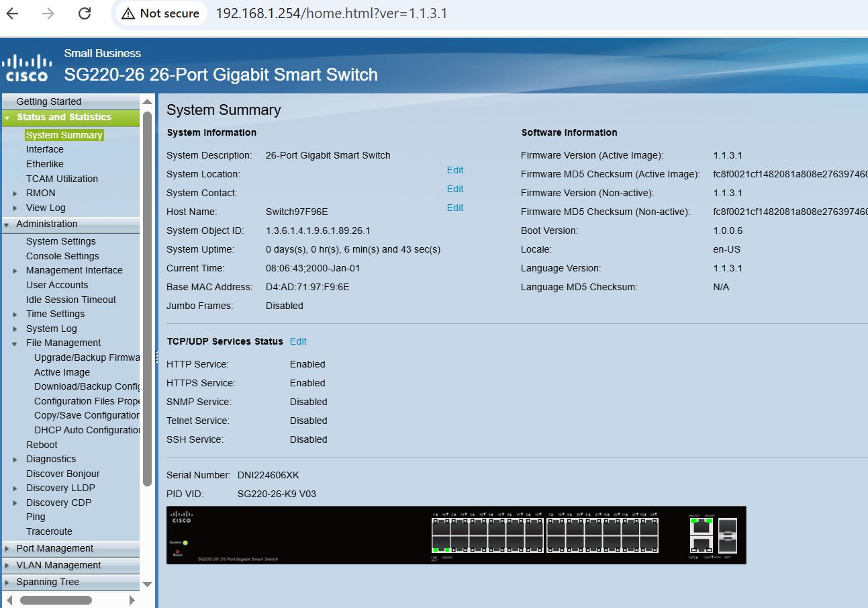The height and width of the screenshot is (608, 868).
Task: Select Interface under Status and Statistics
Action: coord(44,149)
